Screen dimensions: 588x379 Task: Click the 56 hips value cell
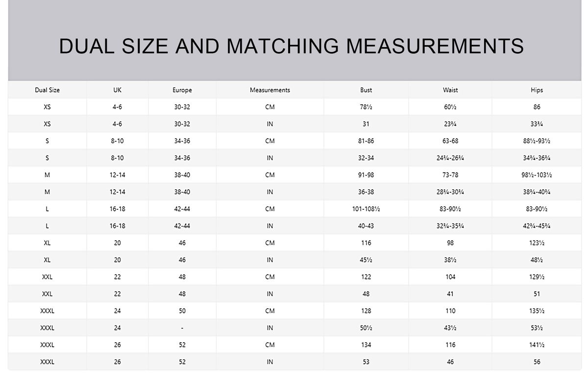tap(537, 362)
